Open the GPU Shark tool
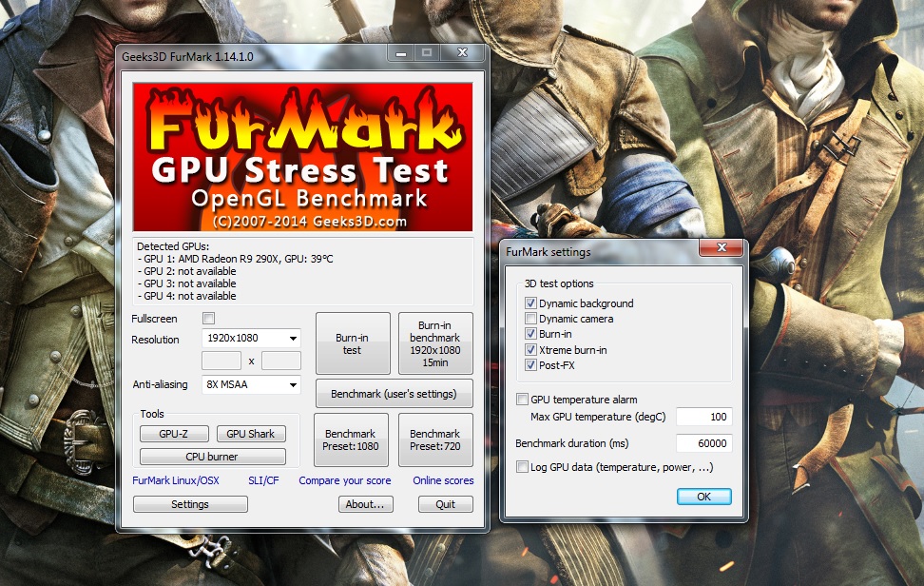924x586 pixels. pyautogui.click(x=250, y=434)
